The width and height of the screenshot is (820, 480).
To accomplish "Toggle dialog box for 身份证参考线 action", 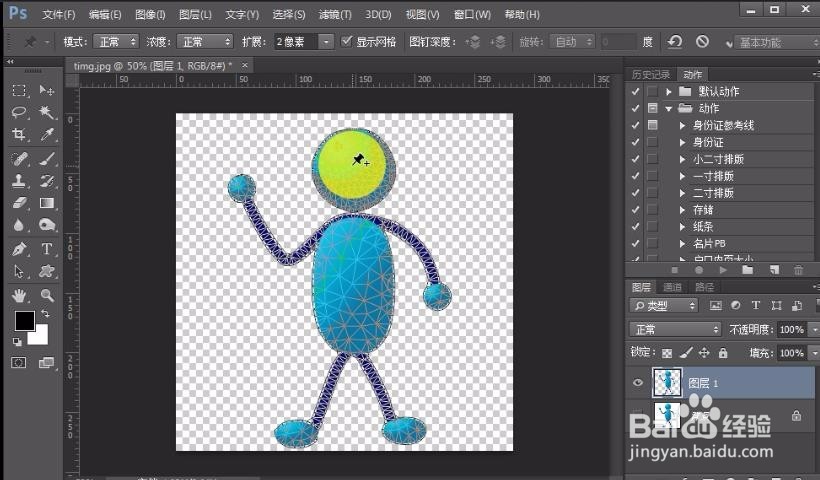I will coord(653,125).
